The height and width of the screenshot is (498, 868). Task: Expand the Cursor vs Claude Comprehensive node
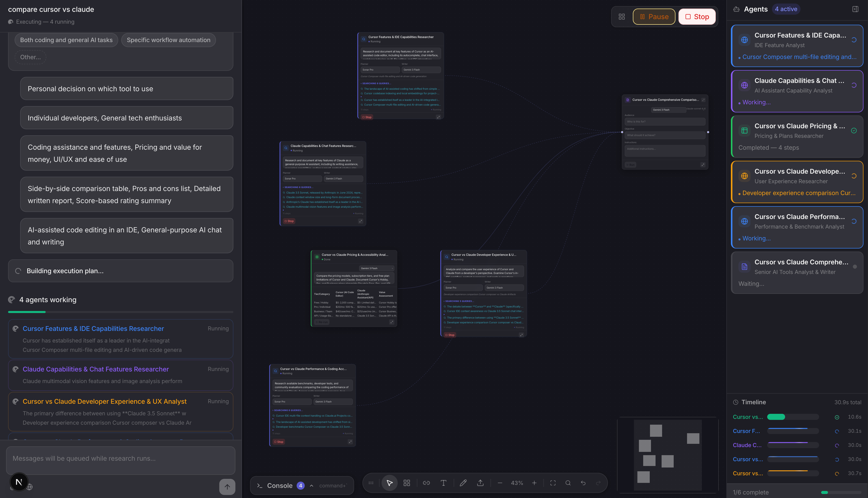pyautogui.click(x=703, y=100)
